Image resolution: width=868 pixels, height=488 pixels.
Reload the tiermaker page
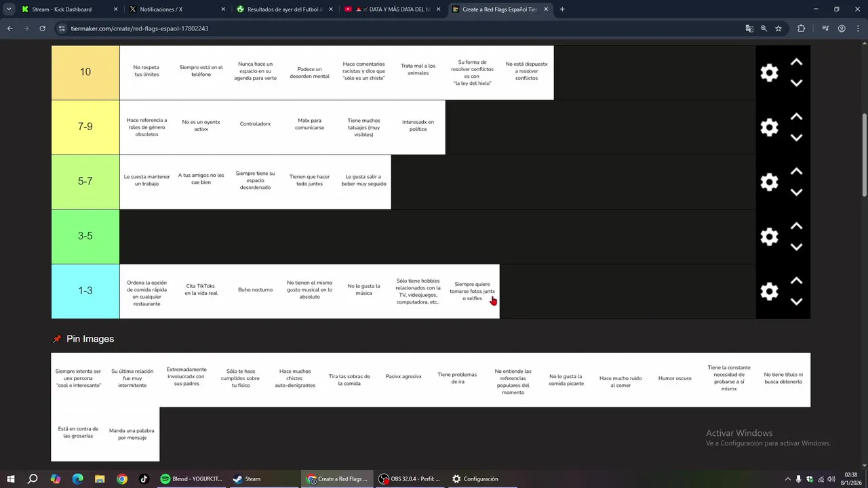point(42,28)
